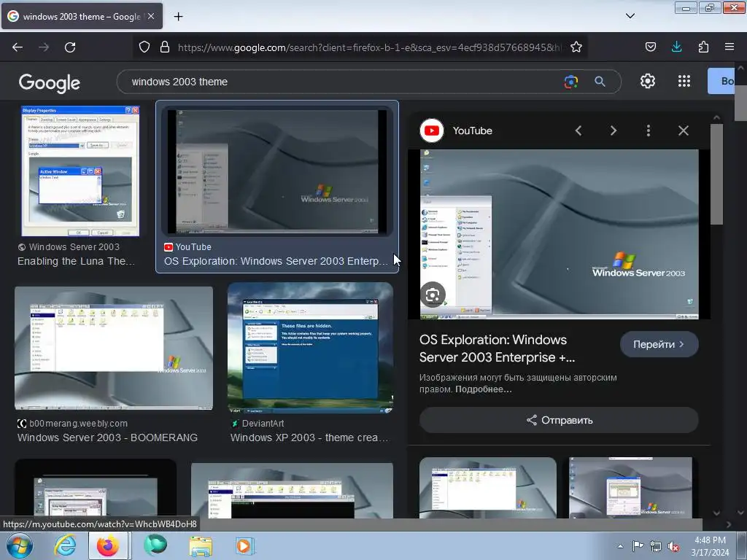This screenshot has width=747, height=560.
Task: Open 'OS Exploration: Windows Server 2003 Enterprise' preview title
Action: 497,349
